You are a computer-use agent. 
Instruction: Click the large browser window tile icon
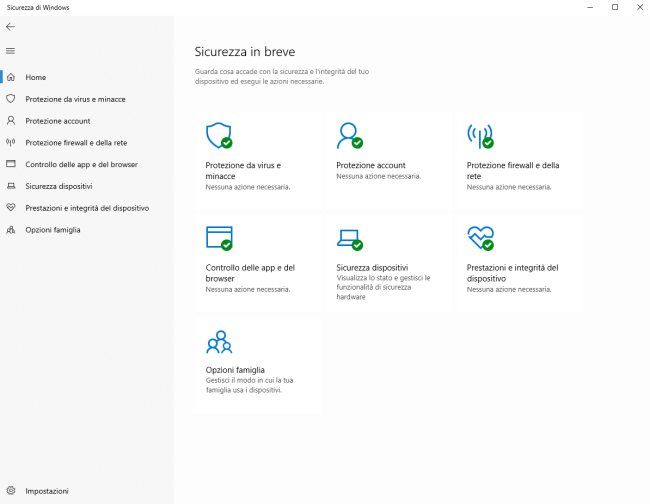coord(219,238)
